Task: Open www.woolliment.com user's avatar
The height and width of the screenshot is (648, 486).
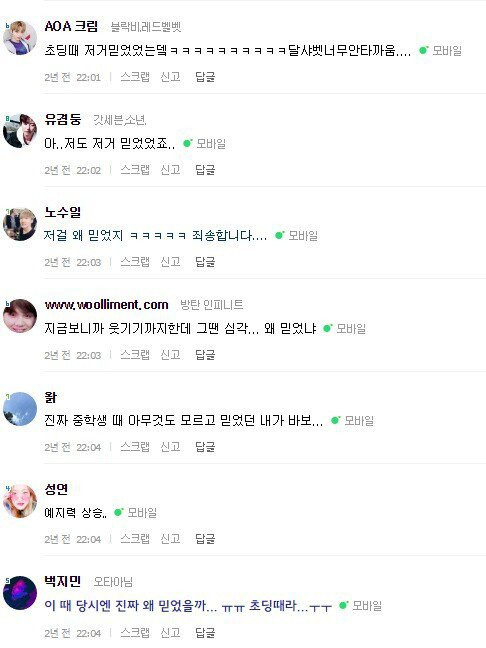Action: 20,316
